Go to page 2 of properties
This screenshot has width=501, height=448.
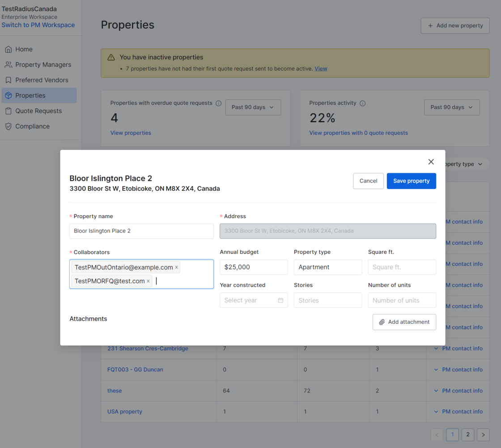pyautogui.click(x=467, y=435)
